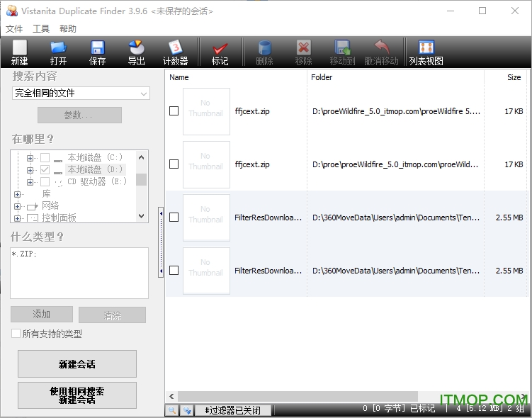This screenshot has height=418, width=532.
Task: Click the magnifier filter icon in status bar
Action: click(172, 410)
